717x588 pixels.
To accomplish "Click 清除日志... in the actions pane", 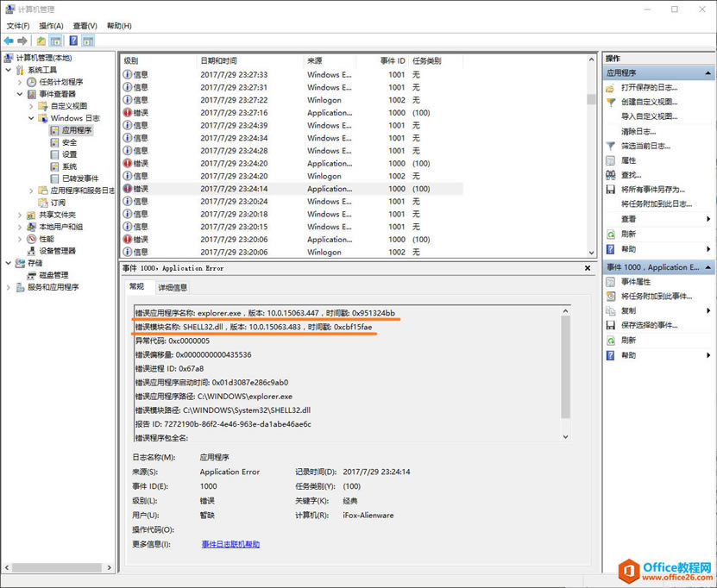I will tap(638, 131).
